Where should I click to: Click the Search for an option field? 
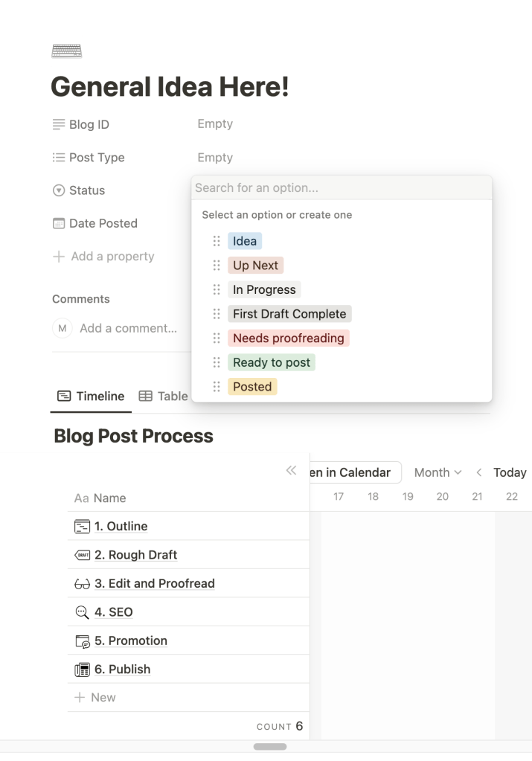pyautogui.click(x=341, y=188)
